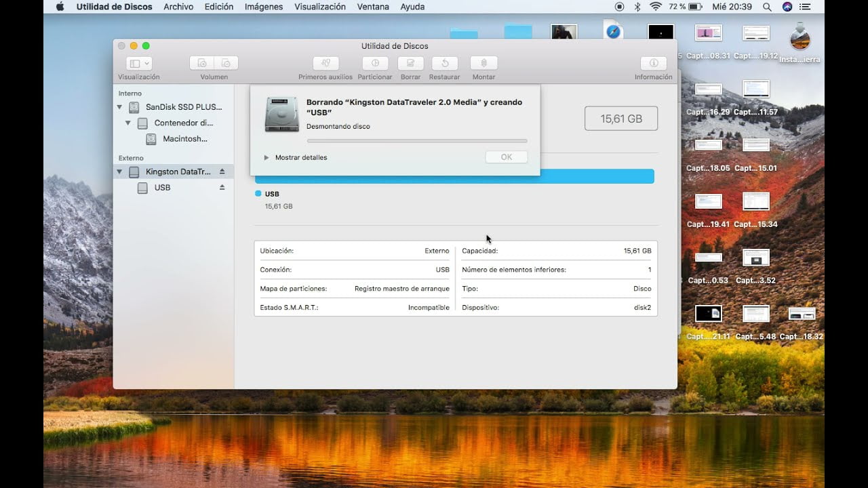Open the Archivo menu
The image size is (868, 488).
tap(178, 7)
